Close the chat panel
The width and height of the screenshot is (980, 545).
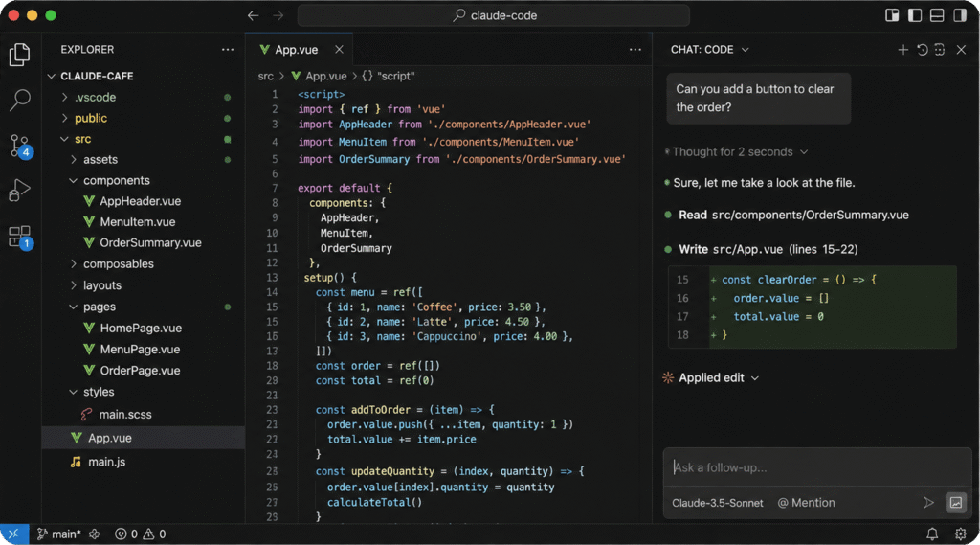coord(961,50)
